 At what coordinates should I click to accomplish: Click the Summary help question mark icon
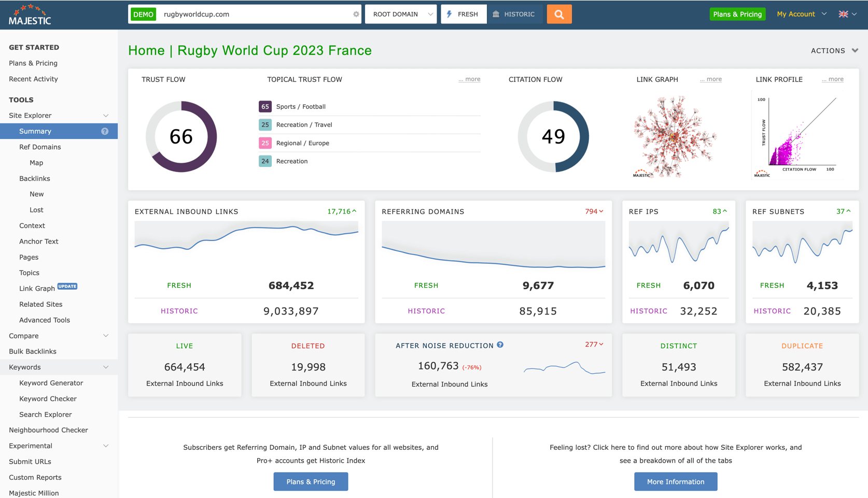click(105, 132)
